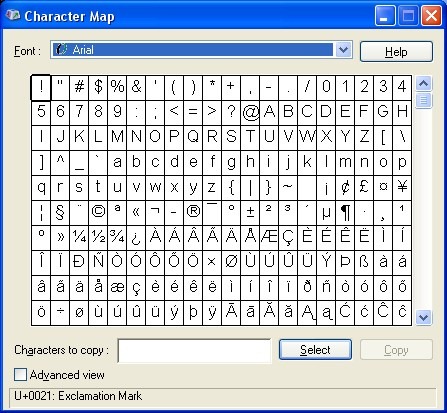Screen dimensions: 447x413
Task: Select the yen ¥ character
Action: click(x=402, y=187)
